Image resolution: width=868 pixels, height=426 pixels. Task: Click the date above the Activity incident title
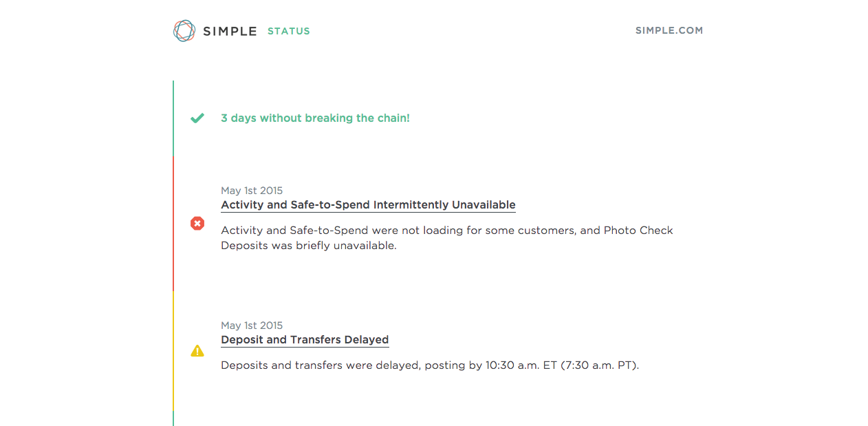click(252, 191)
